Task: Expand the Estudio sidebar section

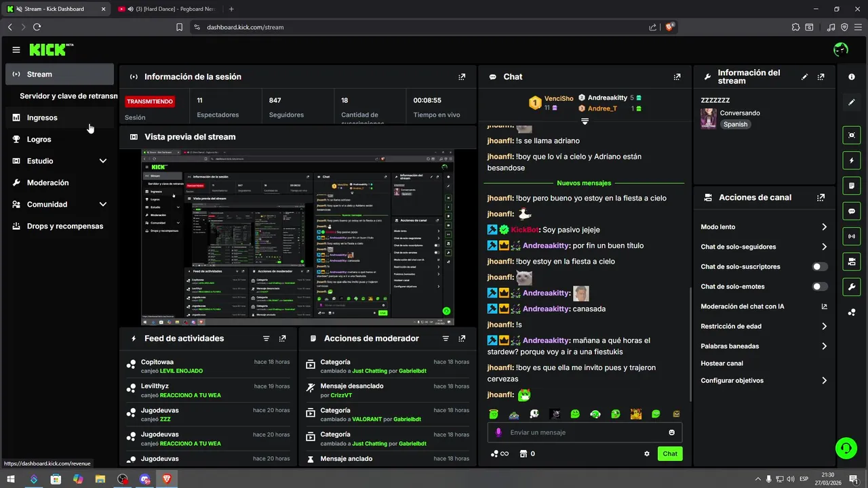Action: (103, 161)
